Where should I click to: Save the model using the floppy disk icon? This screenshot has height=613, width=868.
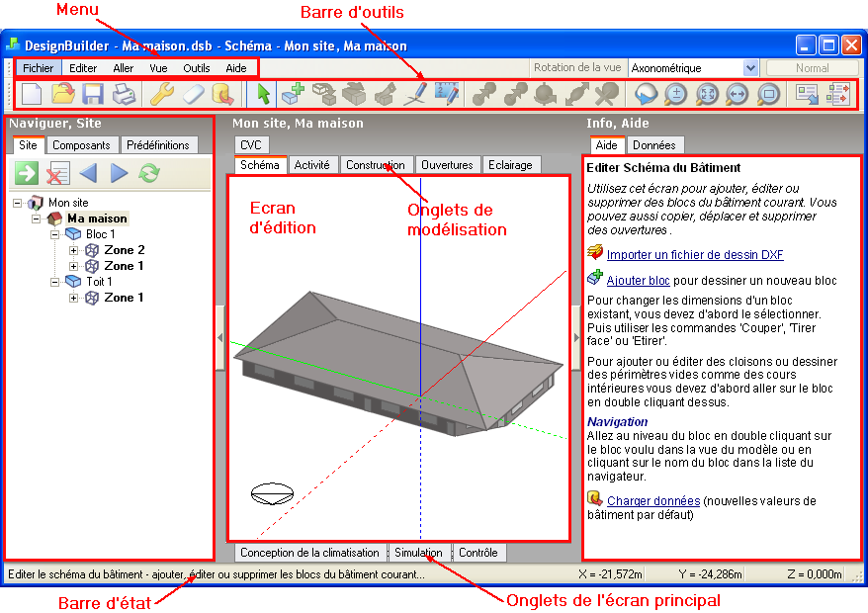click(92, 94)
